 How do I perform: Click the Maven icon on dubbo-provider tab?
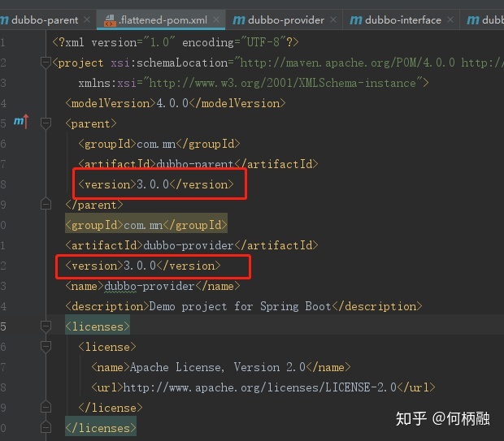pyautogui.click(x=239, y=20)
